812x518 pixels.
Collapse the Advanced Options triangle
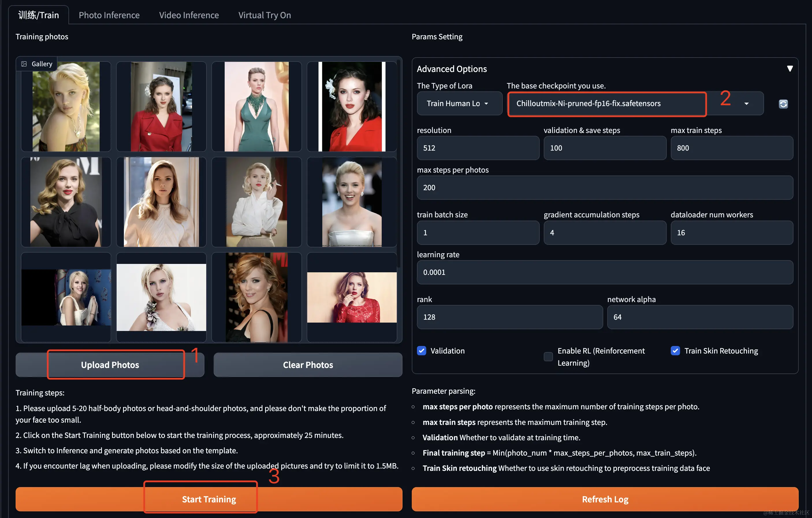pos(789,69)
